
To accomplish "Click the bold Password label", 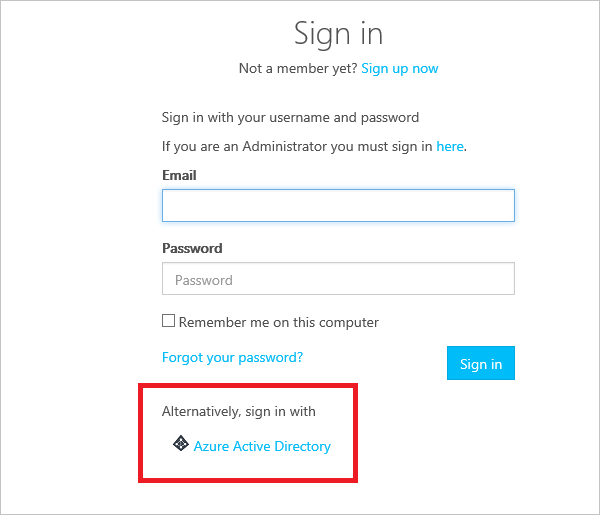I will coord(192,248).
